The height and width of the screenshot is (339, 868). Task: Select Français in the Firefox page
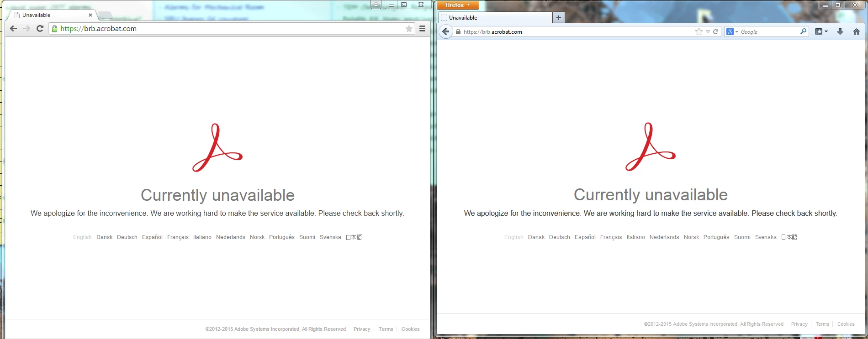611,237
